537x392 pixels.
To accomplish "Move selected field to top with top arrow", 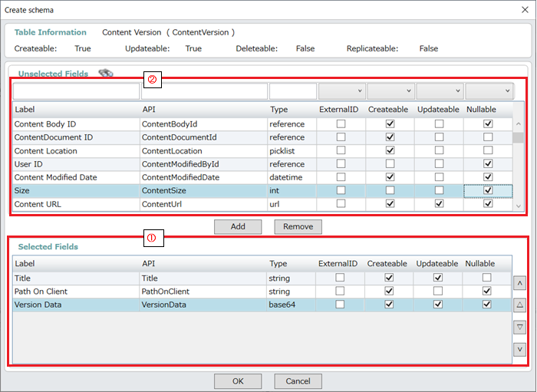I will 519,283.
